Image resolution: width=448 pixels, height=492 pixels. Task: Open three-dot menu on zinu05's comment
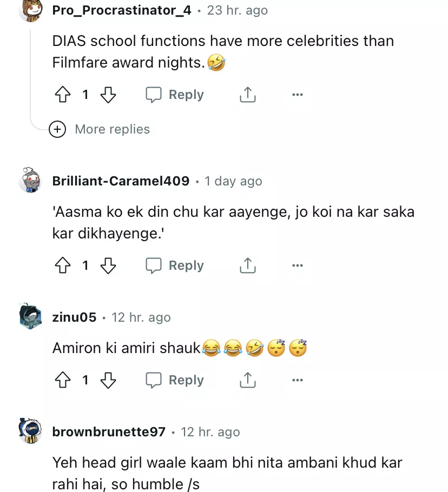click(297, 380)
